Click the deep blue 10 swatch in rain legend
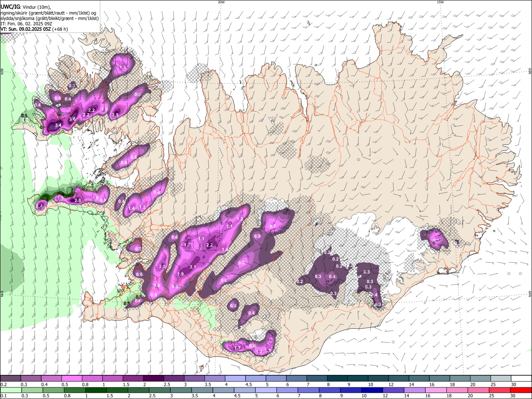 coord(372,390)
